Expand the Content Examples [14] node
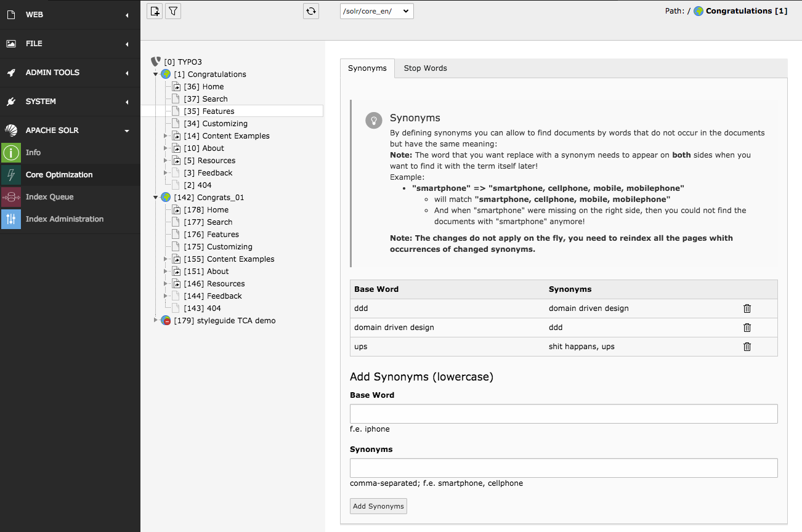Viewport: 802px width, 532px height. click(166, 136)
